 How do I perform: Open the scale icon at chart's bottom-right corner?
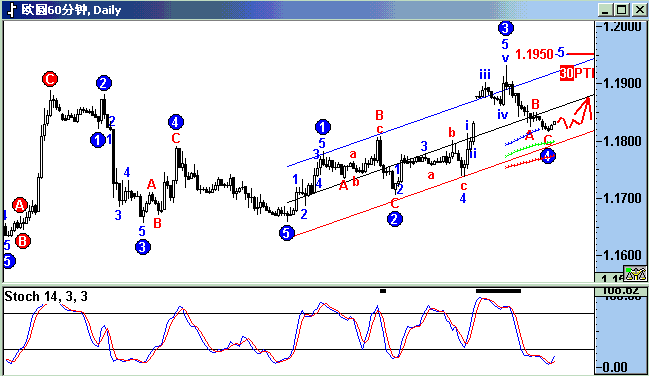click(x=636, y=274)
